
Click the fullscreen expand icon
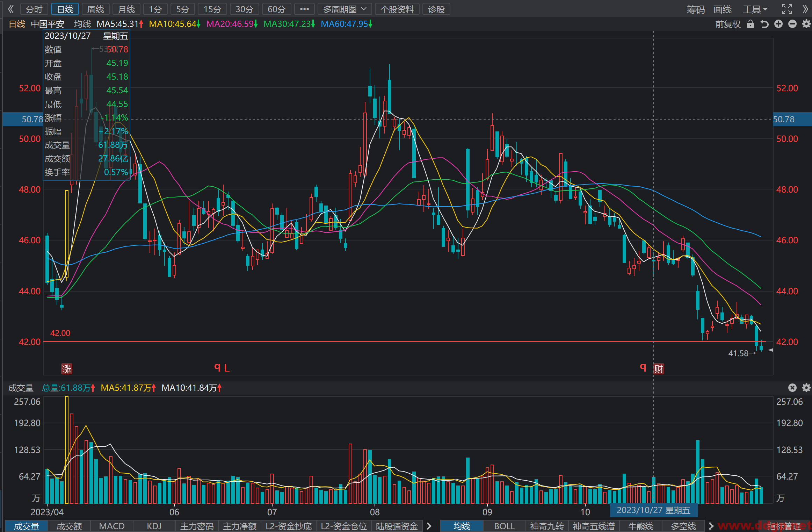(x=787, y=9)
